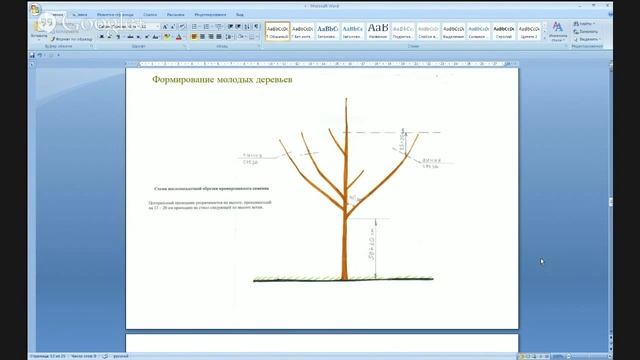640x360 pixels.
Task: Toggle Subscript formatting
Action: click(x=138, y=37)
